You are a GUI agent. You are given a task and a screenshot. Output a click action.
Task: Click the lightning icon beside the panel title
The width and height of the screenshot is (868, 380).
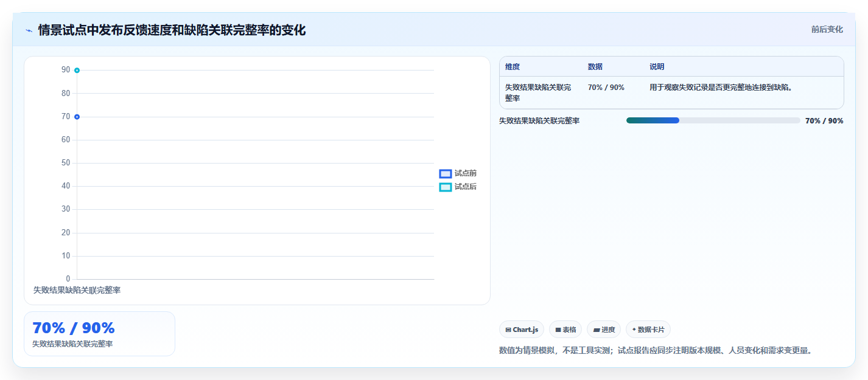29,30
